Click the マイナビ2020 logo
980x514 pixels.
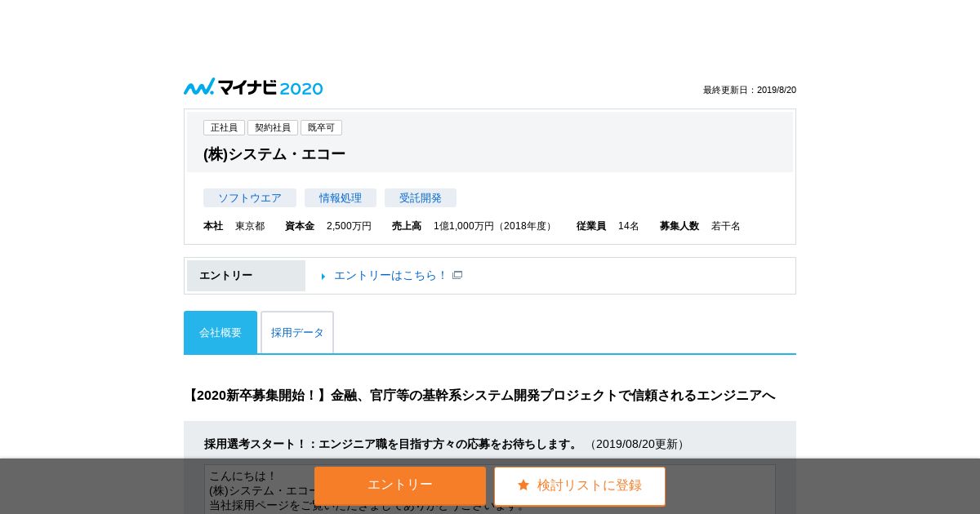pyautogui.click(x=253, y=87)
